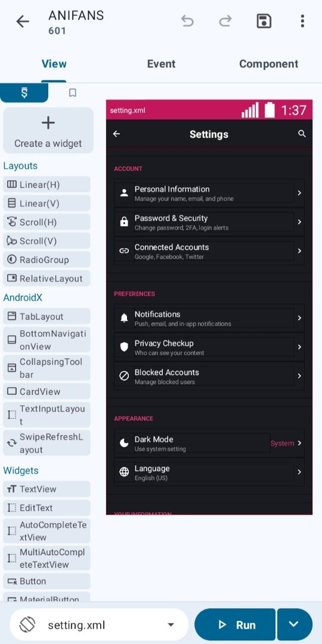Image resolution: width=322 pixels, height=644 pixels.
Task: Open Personal Information chevron row
Action: pos(209,193)
